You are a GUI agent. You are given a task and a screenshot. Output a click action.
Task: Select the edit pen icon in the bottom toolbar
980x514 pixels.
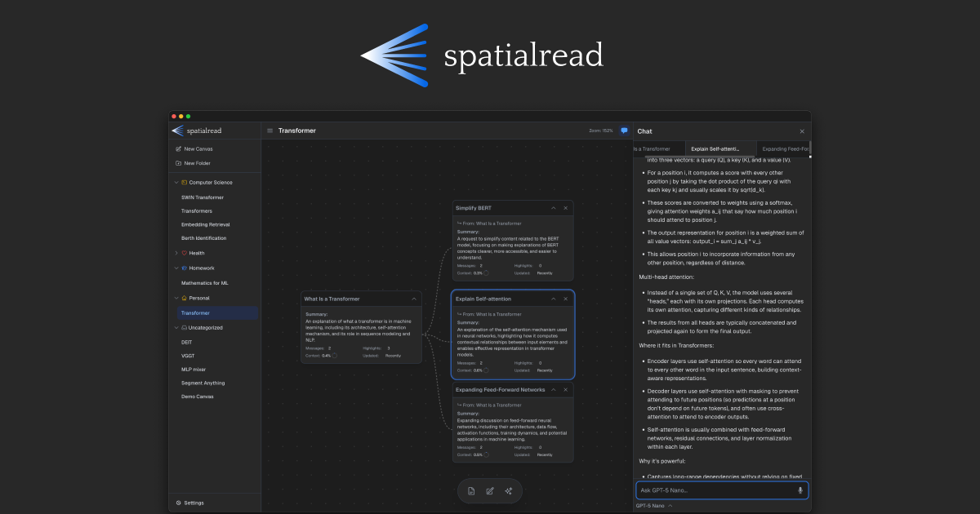click(x=490, y=490)
